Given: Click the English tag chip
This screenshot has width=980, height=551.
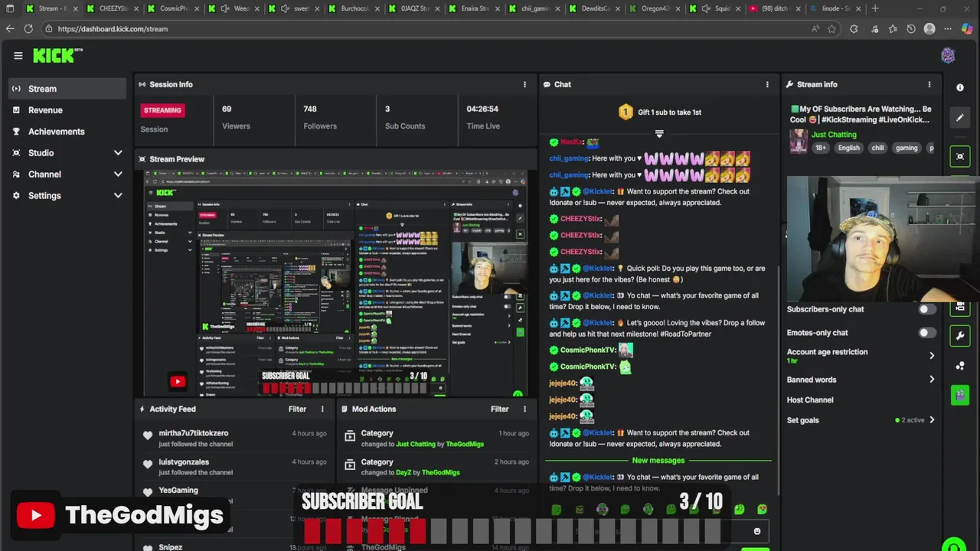Looking at the screenshot, I should (x=848, y=148).
